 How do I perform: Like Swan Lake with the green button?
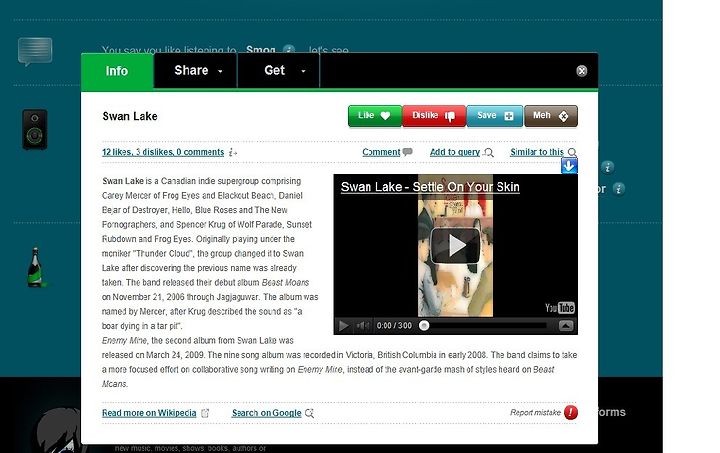tap(375, 116)
